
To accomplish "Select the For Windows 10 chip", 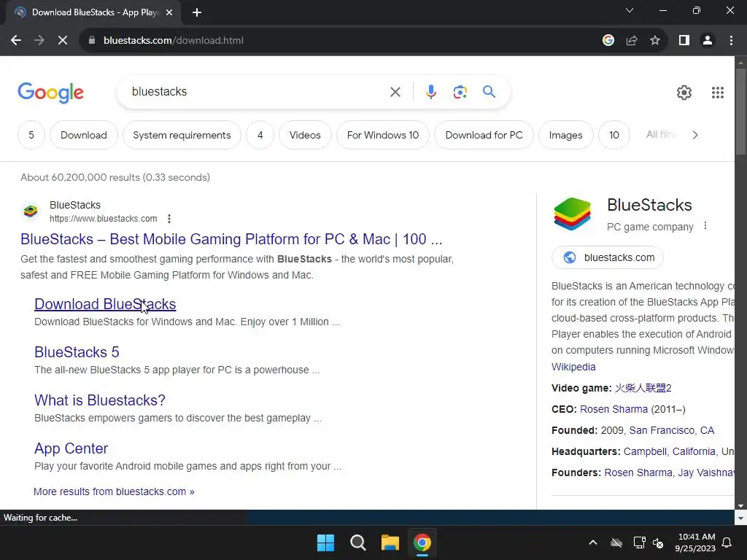I will (x=383, y=135).
